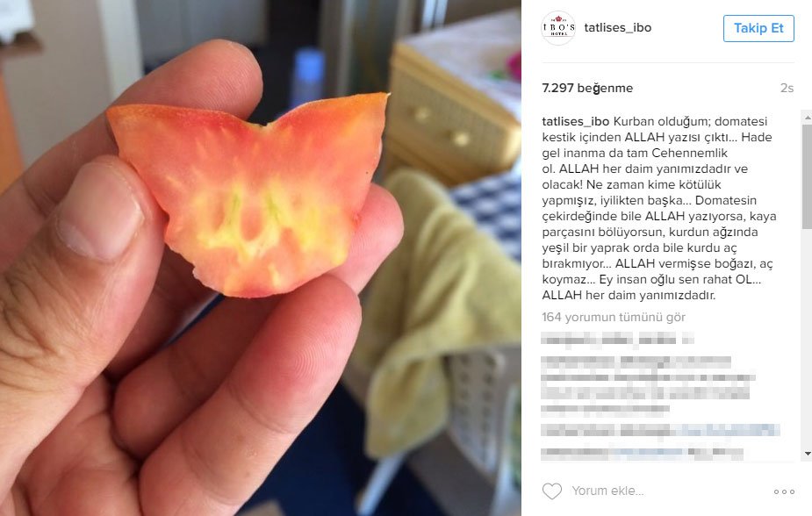Click the scrollbar down arrow

click(808, 454)
